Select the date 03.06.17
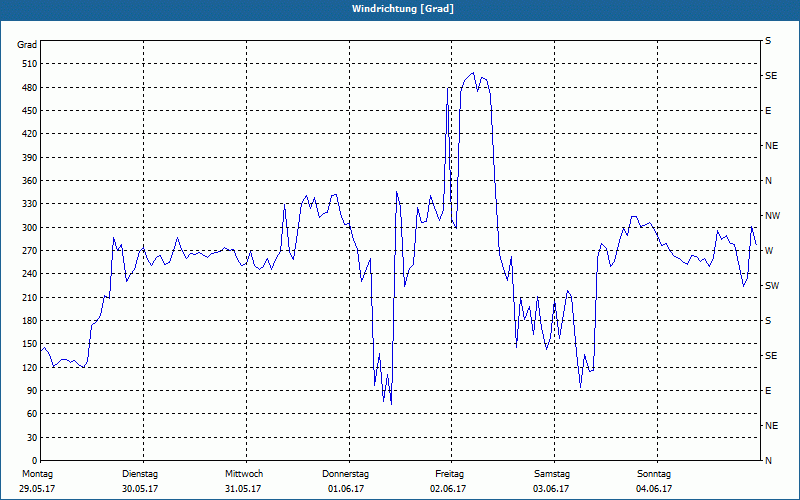 point(552,489)
